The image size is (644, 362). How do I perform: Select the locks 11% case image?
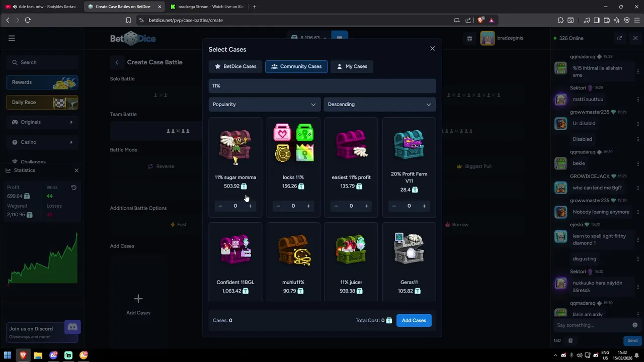click(x=293, y=143)
